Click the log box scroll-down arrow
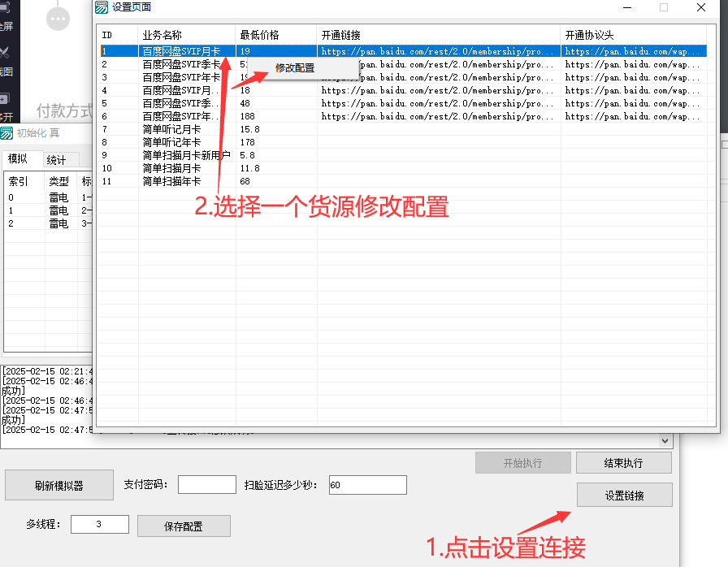 pos(665,441)
